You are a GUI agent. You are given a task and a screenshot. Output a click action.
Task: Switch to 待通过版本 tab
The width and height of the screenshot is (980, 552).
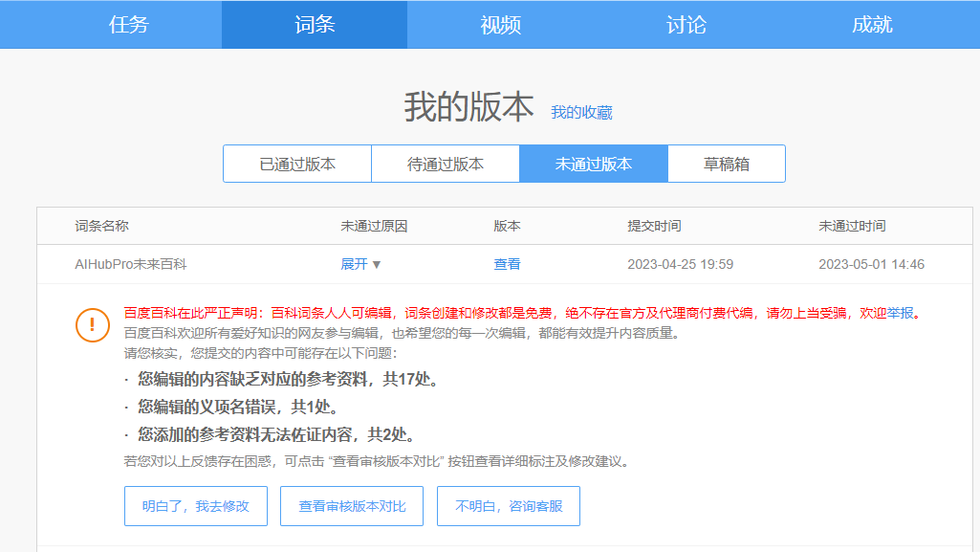tap(446, 164)
